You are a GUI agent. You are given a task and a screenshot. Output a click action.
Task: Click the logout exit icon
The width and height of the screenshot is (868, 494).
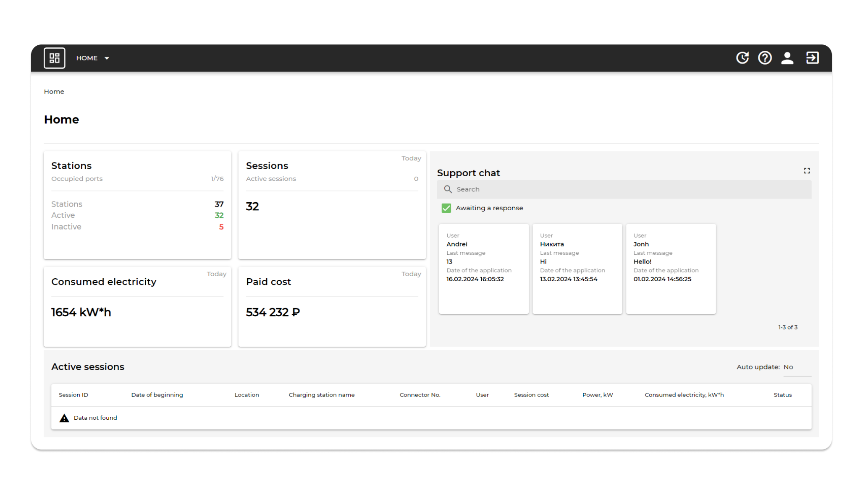click(812, 58)
